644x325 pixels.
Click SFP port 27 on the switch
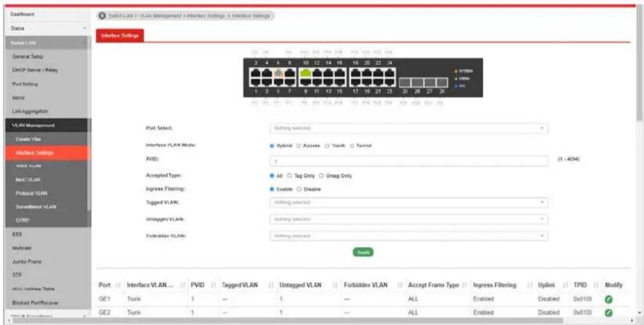[x=429, y=82]
